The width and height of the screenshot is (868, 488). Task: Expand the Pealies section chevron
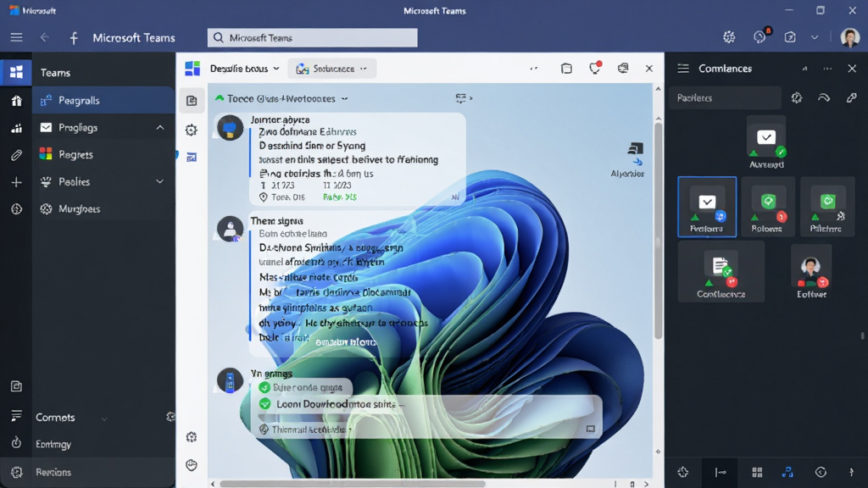coord(159,181)
